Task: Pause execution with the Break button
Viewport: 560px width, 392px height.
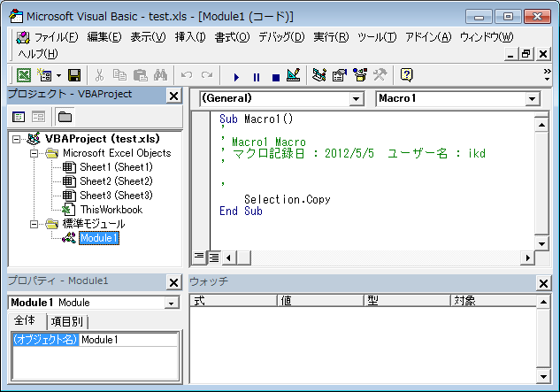Action: (256, 77)
